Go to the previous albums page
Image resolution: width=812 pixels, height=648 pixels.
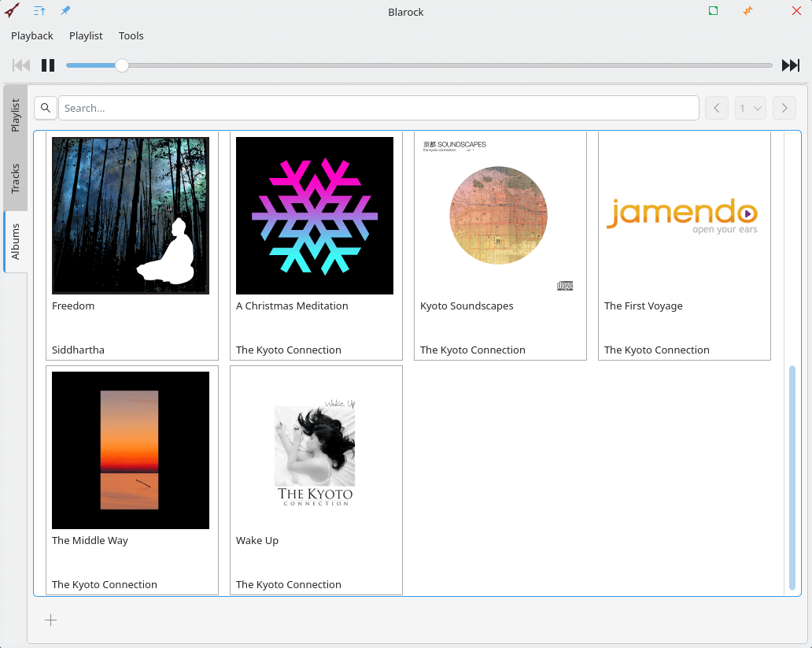point(716,108)
